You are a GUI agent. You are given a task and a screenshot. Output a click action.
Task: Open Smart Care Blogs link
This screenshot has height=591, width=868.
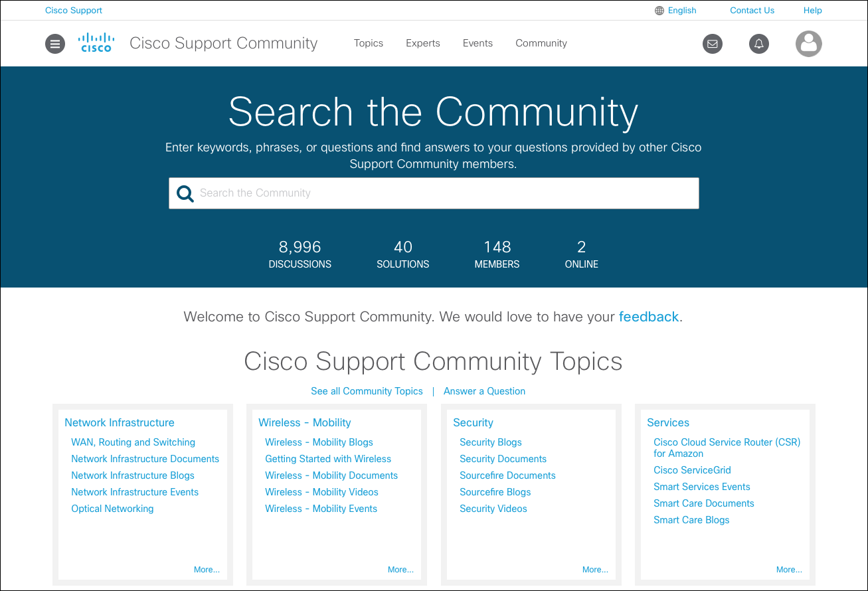[x=691, y=520]
